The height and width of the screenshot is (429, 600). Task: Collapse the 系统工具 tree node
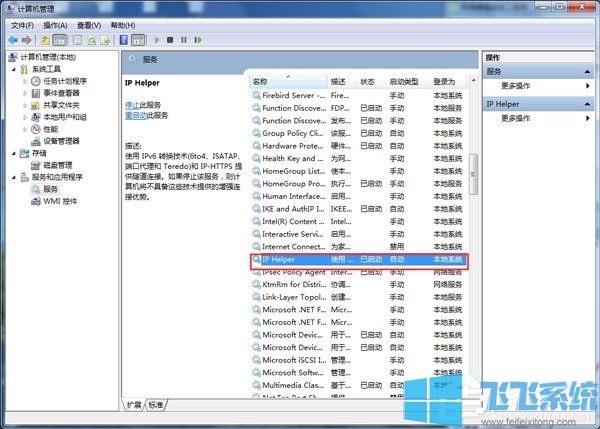coord(12,69)
